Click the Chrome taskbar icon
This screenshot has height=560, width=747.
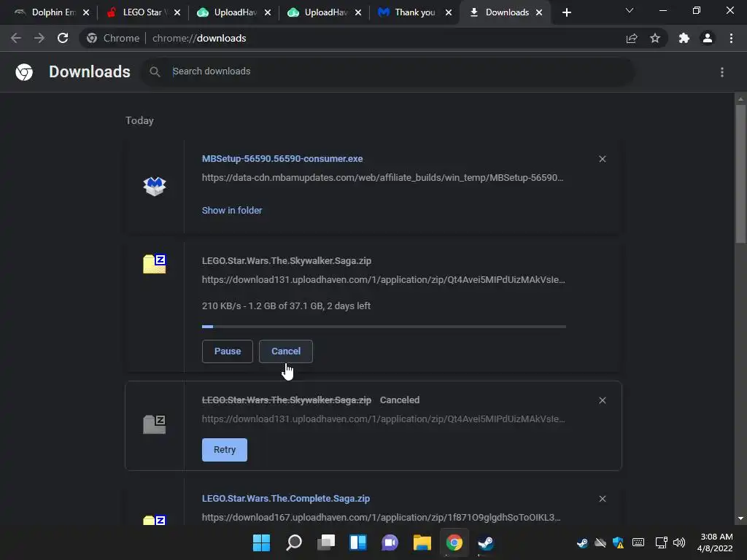click(454, 542)
